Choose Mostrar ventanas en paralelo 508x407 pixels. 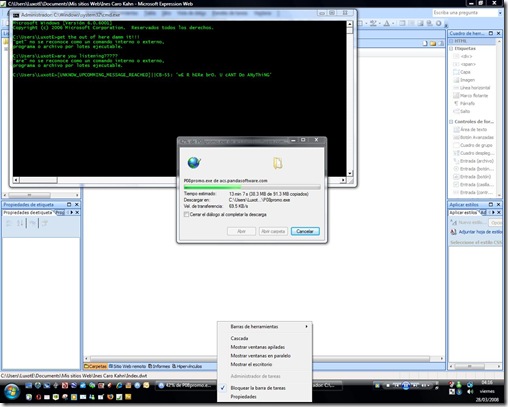pyautogui.click(x=265, y=356)
